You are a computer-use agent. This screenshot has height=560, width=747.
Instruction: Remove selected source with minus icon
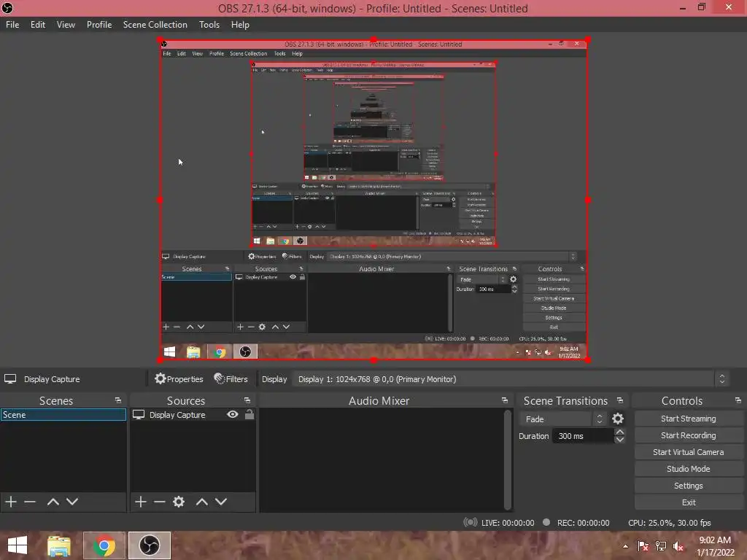[160, 502]
